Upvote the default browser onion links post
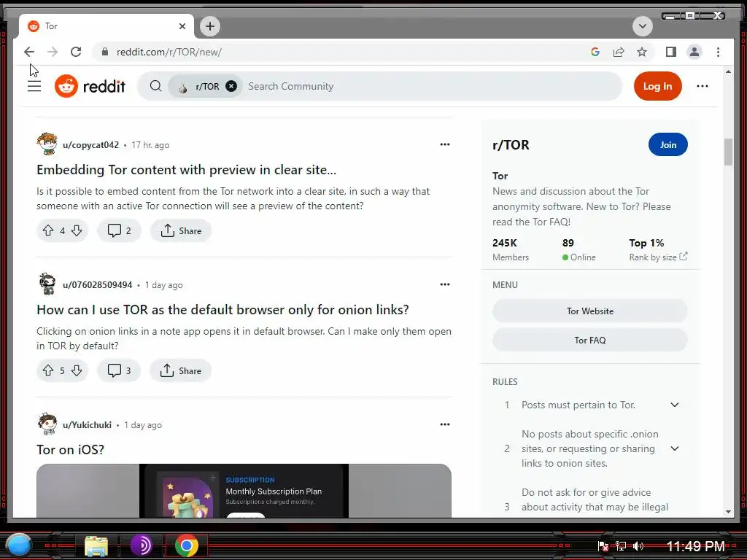 coord(48,370)
